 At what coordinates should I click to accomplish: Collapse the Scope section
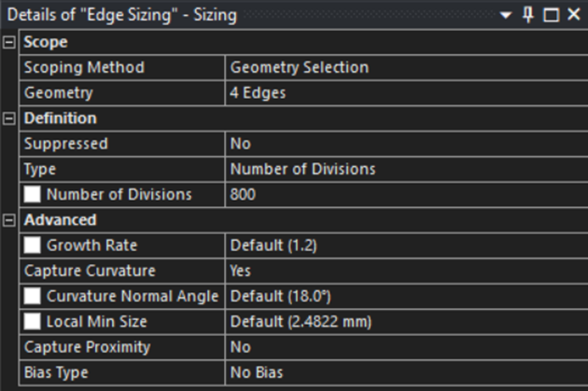point(9,42)
